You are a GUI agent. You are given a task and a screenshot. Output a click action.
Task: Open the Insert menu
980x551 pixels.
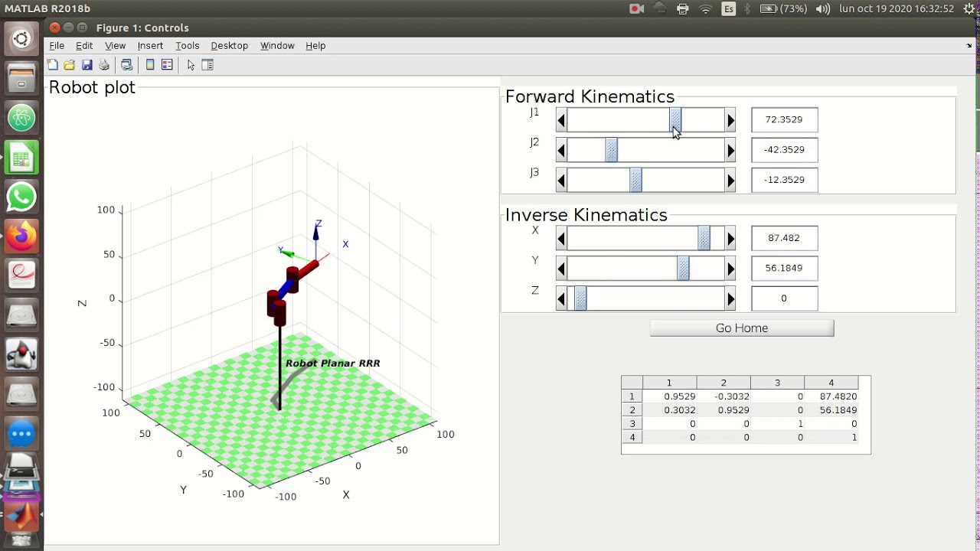tap(150, 46)
